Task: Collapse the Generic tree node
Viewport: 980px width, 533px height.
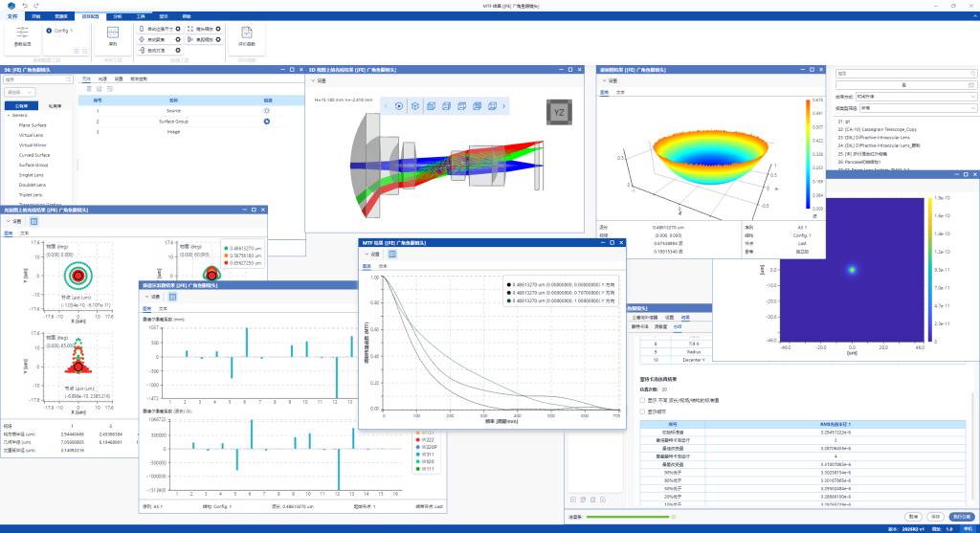Action: pos(7,115)
